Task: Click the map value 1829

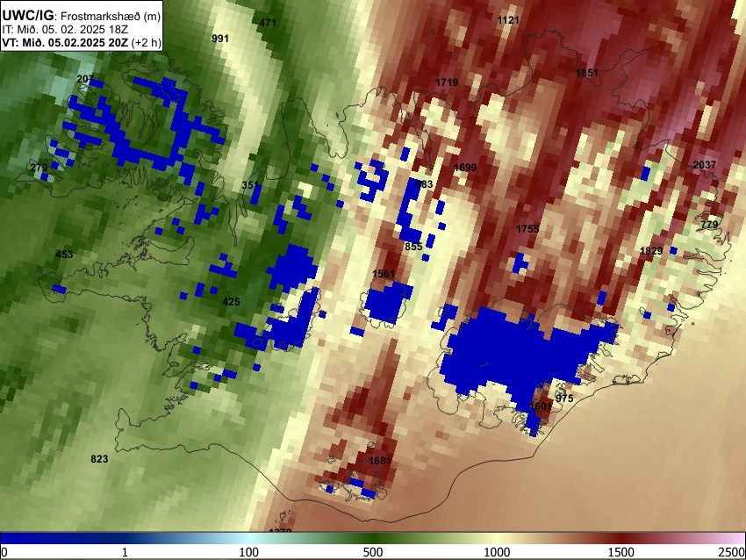Action: pos(651,251)
